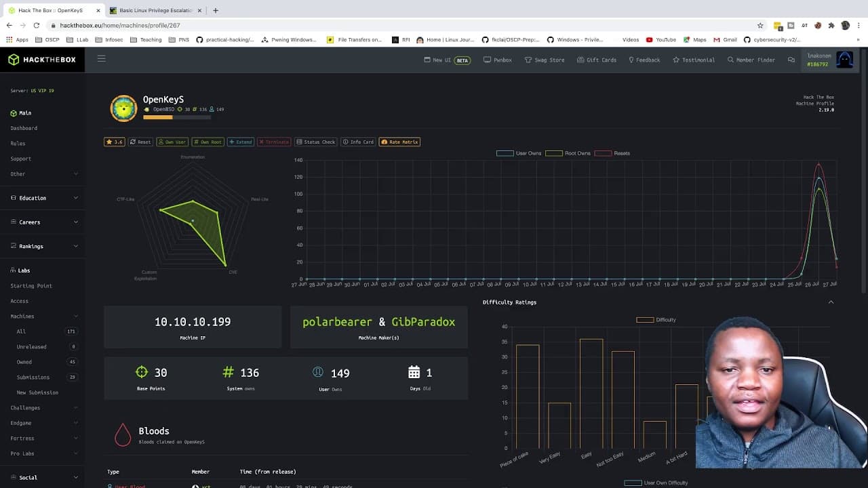This screenshot has width=868, height=488.
Task: Expand the Other sidebar submenu
Action: (x=44, y=174)
